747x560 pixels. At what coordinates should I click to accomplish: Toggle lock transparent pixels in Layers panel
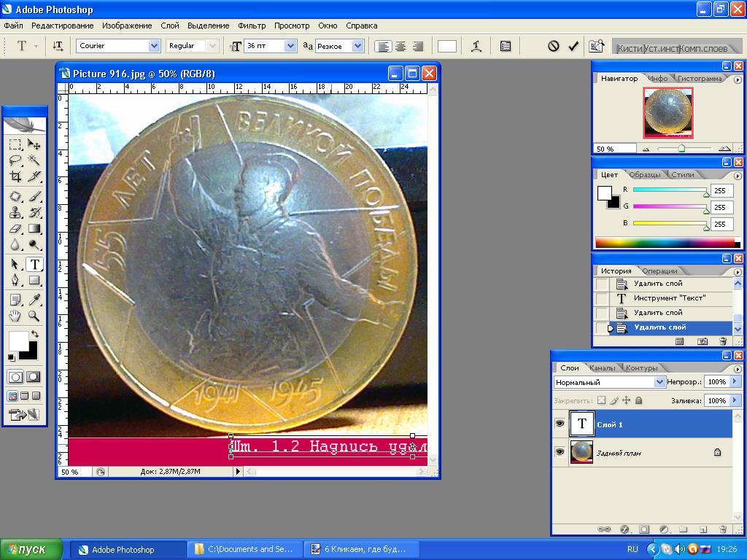(x=601, y=400)
